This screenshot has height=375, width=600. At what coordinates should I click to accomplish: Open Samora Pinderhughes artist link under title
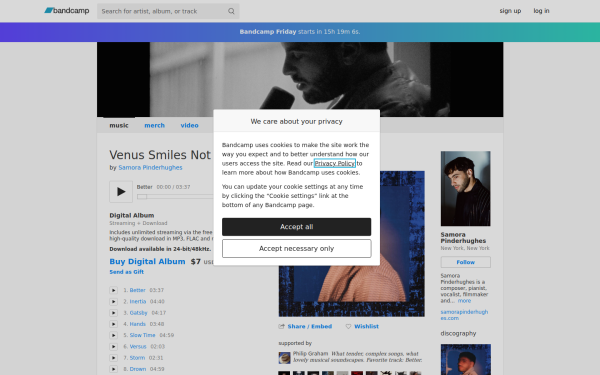click(150, 168)
